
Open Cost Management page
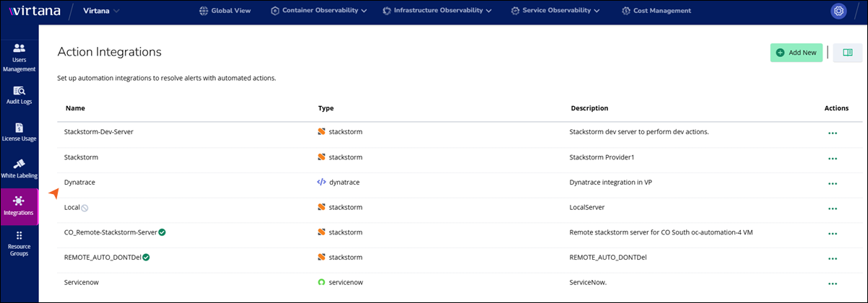point(656,11)
